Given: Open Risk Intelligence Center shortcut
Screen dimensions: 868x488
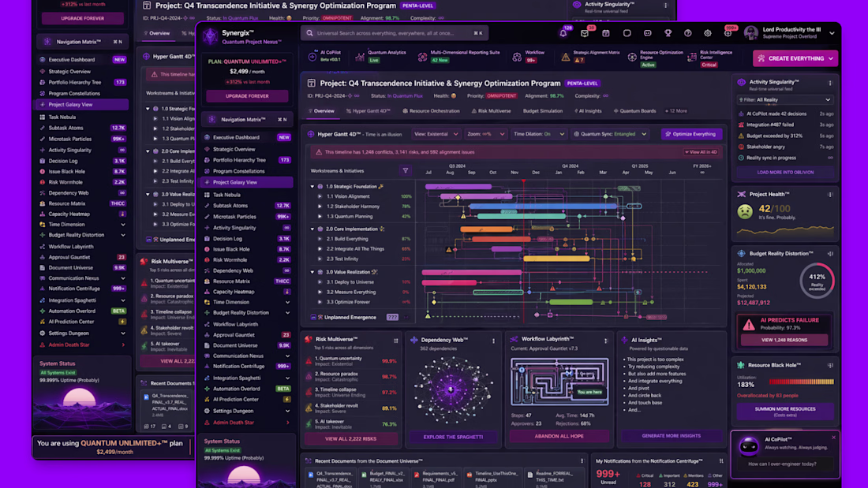Looking at the screenshot, I should [x=710, y=58].
